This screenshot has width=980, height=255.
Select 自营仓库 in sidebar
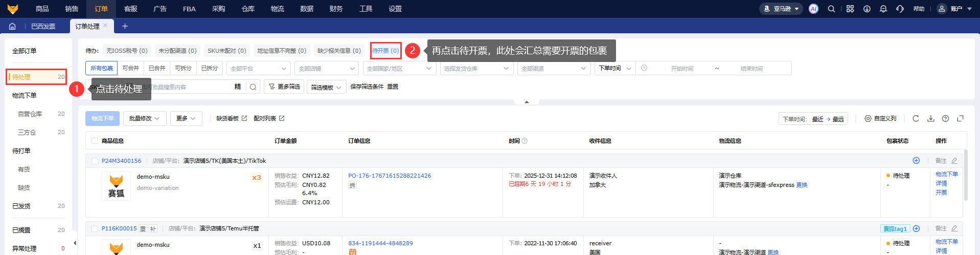30,114
